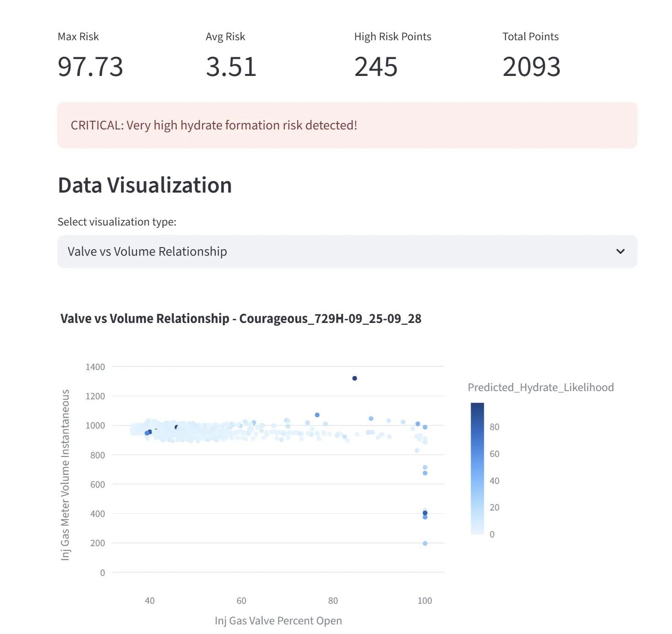Select the darkest point near 1320 volume

click(354, 378)
